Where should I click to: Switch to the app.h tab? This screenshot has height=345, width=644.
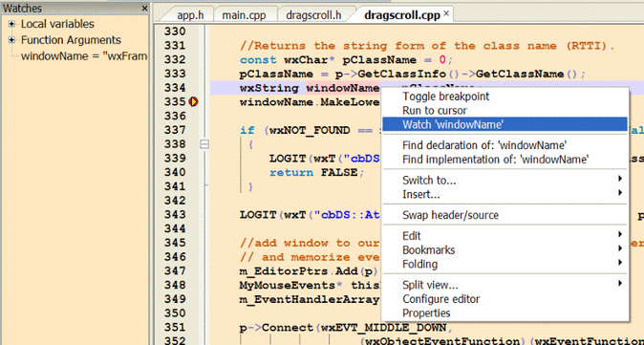point(190,15)
